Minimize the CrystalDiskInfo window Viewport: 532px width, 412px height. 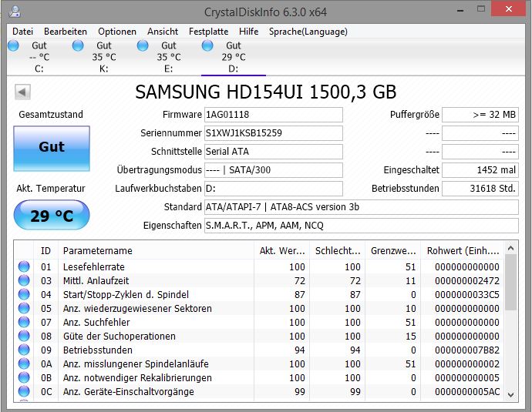point(460,11)
